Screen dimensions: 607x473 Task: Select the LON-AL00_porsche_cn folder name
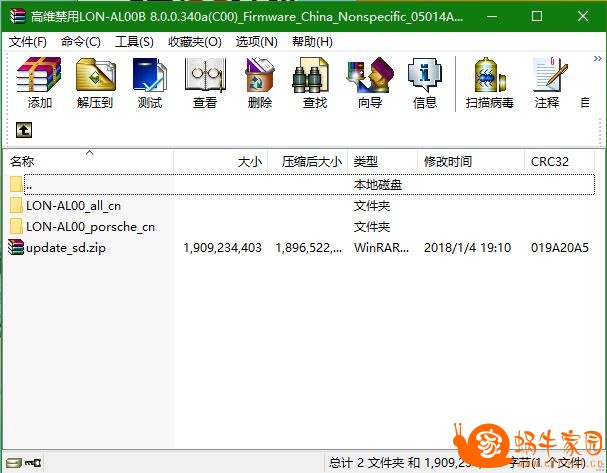[91, 226]
